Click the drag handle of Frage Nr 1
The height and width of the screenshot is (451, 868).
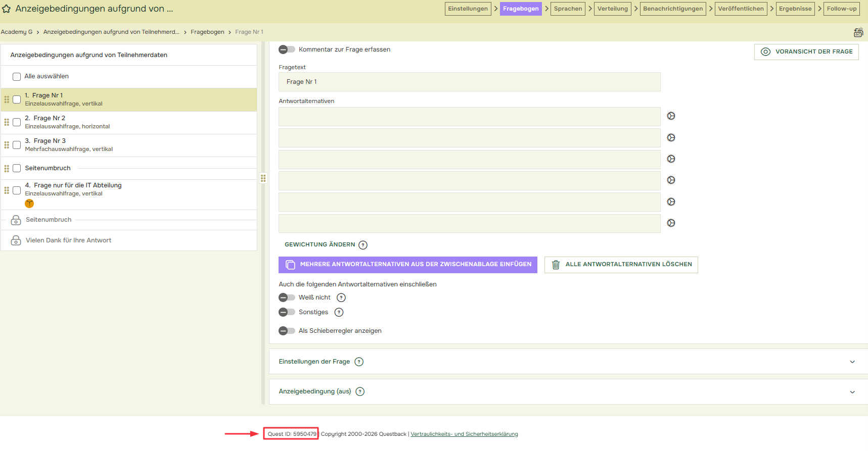[x=7, y=99]
